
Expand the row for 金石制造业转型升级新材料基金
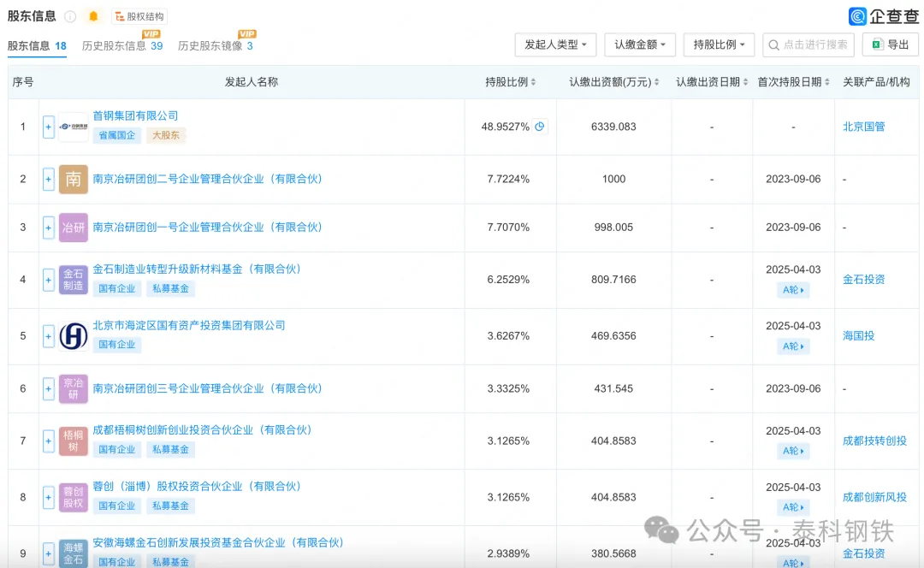coord(48,280)
